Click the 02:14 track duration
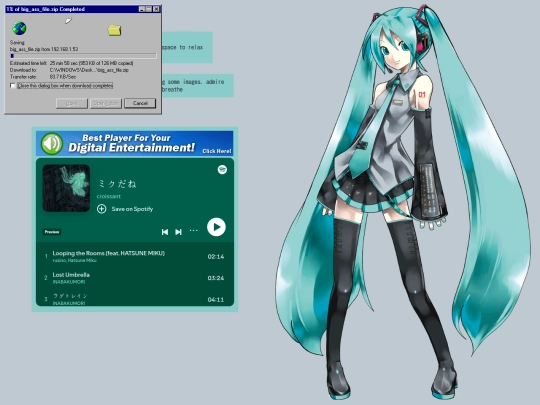 216,256
